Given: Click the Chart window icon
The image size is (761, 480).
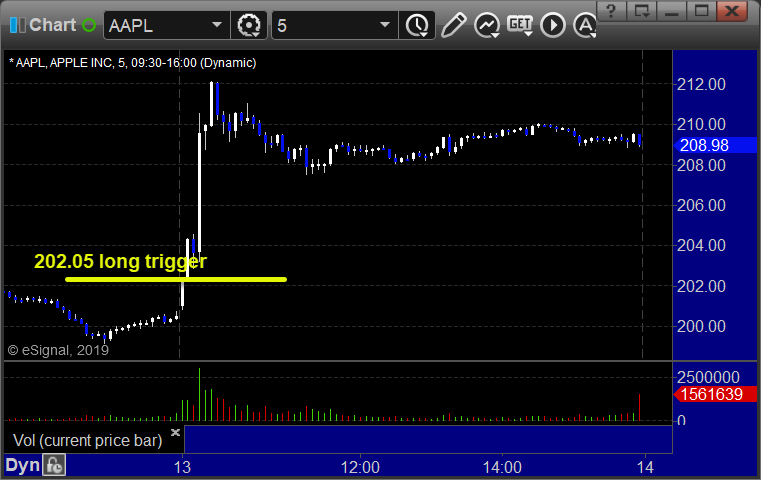Looking at the screenshot, I should [x=17, y=25].
